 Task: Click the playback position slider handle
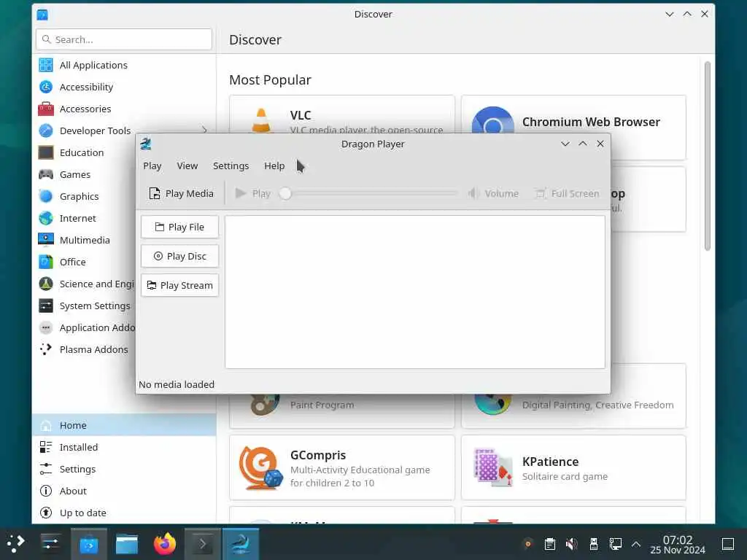[285, 193]
